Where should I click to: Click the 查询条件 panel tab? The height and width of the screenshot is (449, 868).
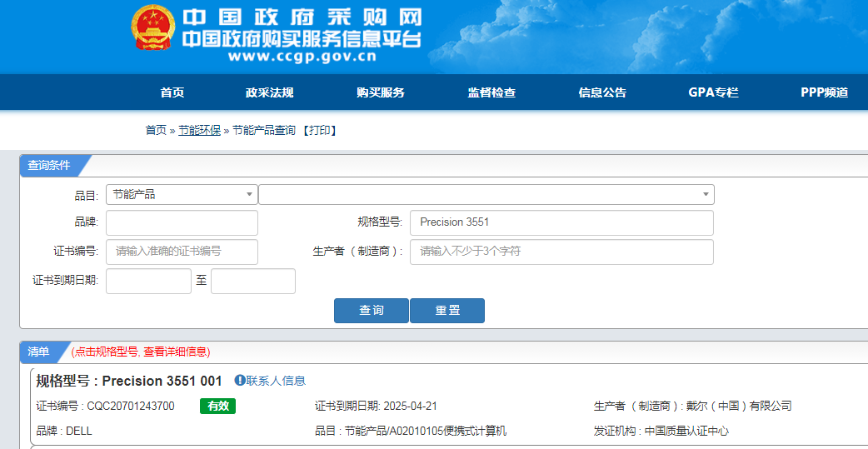pos(49,165)
